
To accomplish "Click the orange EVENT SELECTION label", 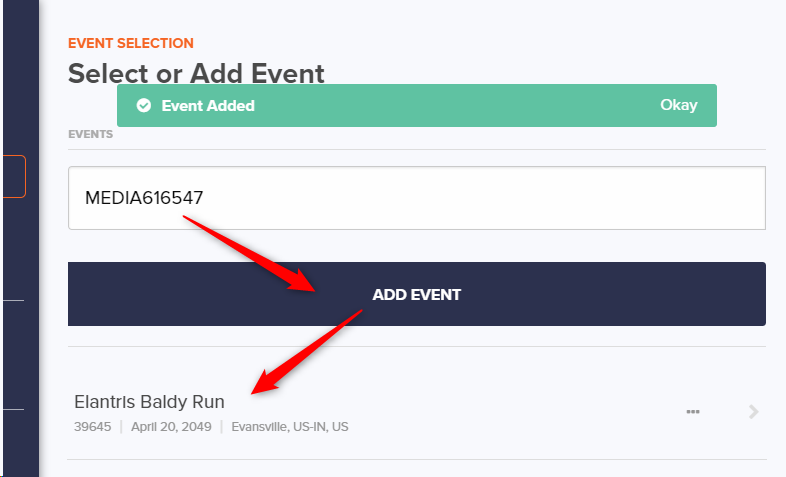I will click(131, 43).
